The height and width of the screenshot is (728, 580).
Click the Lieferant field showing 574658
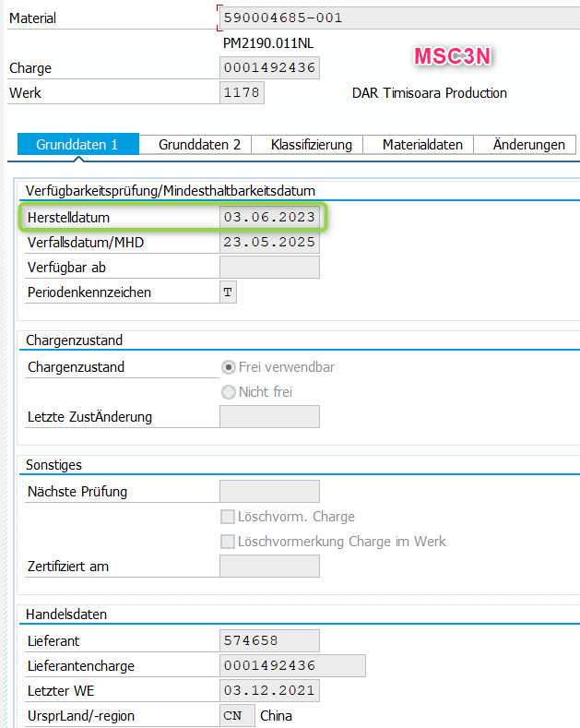tap(269, 641)
